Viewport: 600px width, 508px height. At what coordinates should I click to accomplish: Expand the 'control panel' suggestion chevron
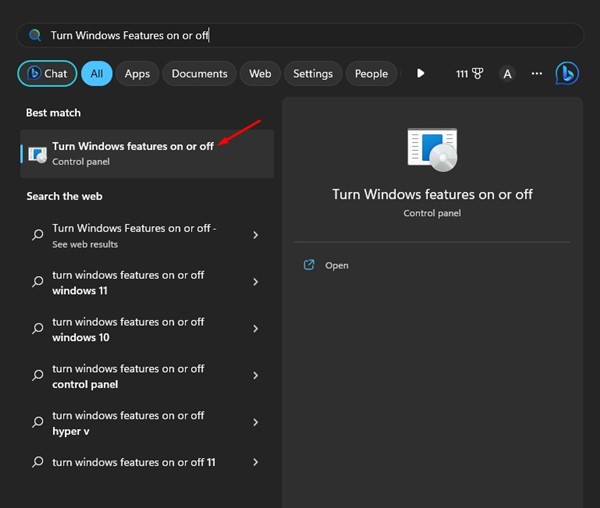pyautogui.click(x=256, y=376)
